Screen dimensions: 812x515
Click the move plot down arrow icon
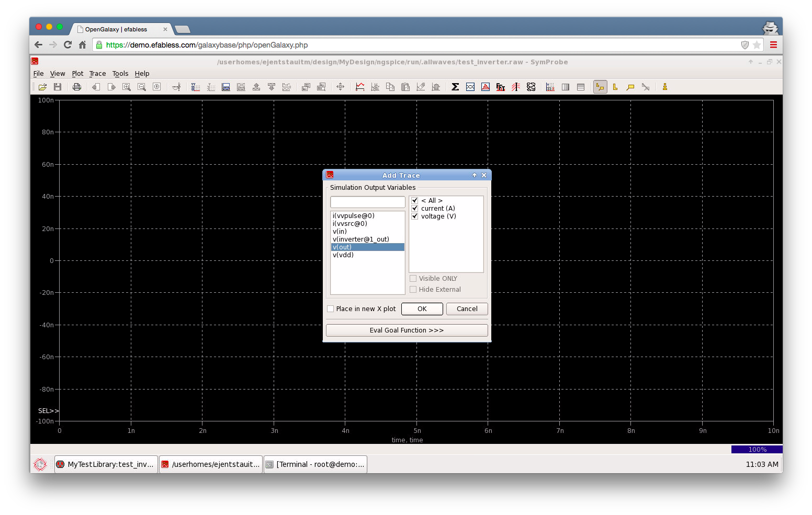[272, 87]
